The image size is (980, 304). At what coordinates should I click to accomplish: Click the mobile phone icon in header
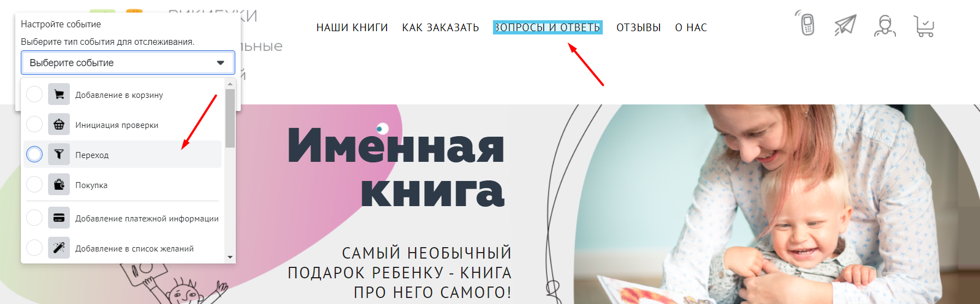(806, 24)
